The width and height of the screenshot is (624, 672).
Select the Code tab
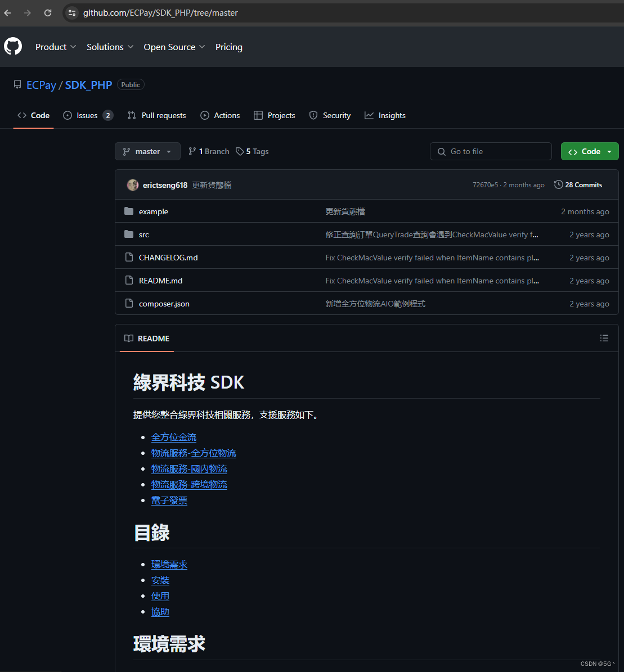tap(33, 115)
